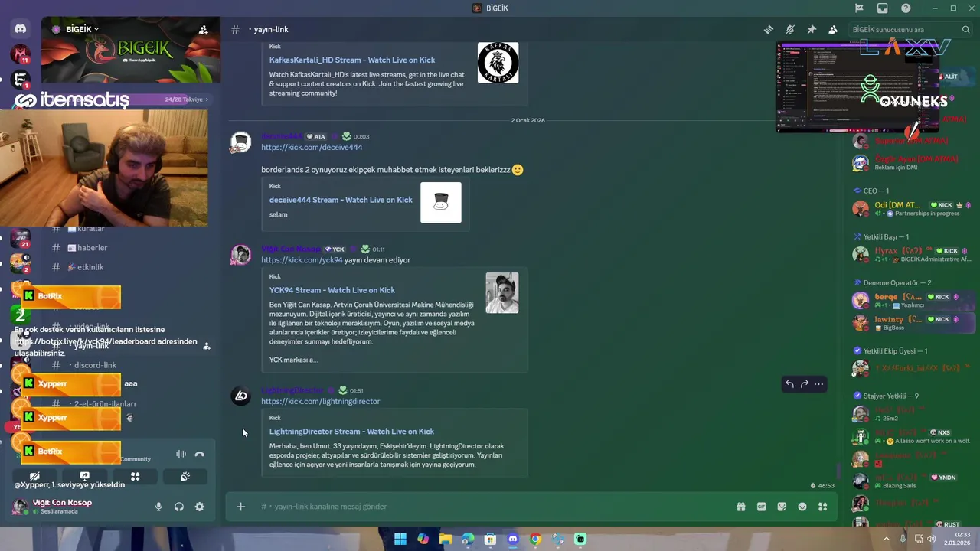Click the invite people icon beside BİGEİK
980x551 pixels.
coord(203,30)
